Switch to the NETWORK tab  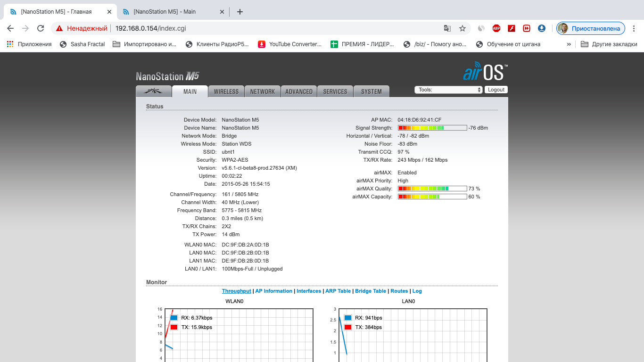click(x=263, y=91)
